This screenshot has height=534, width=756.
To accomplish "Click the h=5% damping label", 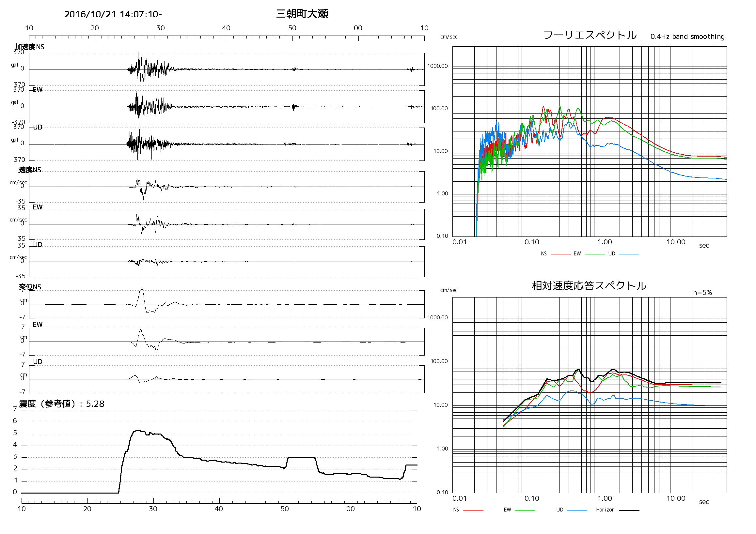I will click(x=702, y=293).
